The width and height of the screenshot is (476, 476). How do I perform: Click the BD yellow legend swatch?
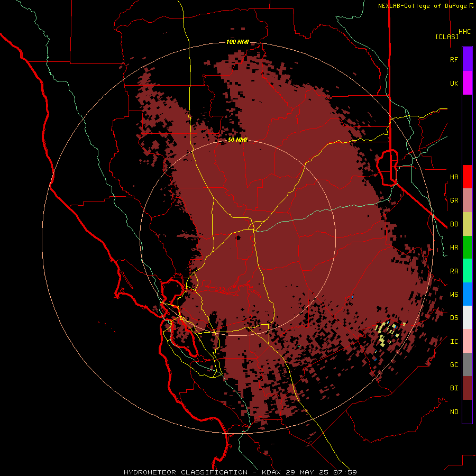(x=467, y=224)
